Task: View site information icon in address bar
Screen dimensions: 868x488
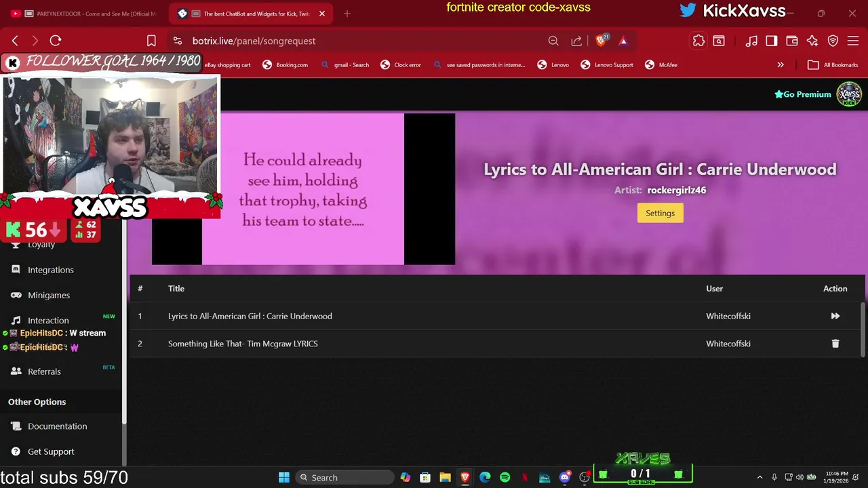Action: 178,41
